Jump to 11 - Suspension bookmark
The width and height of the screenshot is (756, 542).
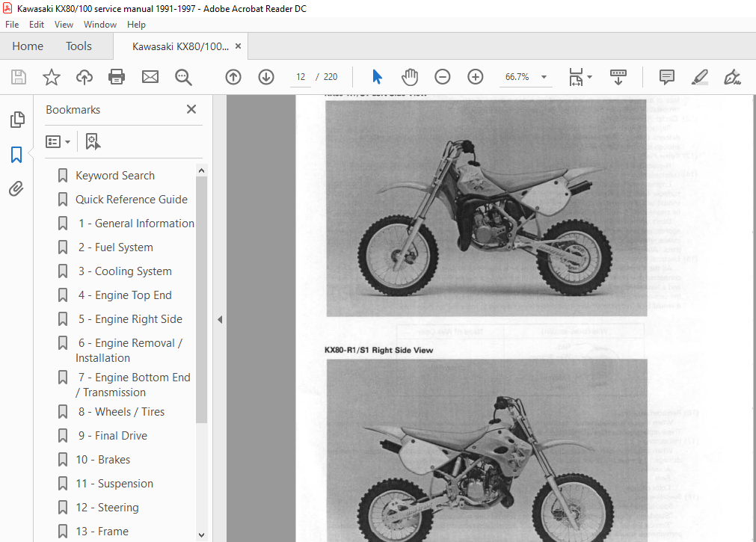114,484
